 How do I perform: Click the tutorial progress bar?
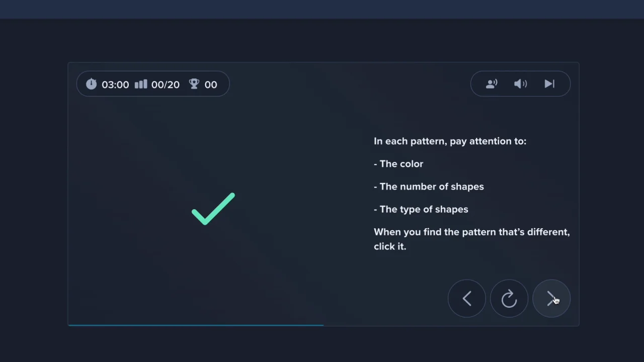(x=196, y=325)
